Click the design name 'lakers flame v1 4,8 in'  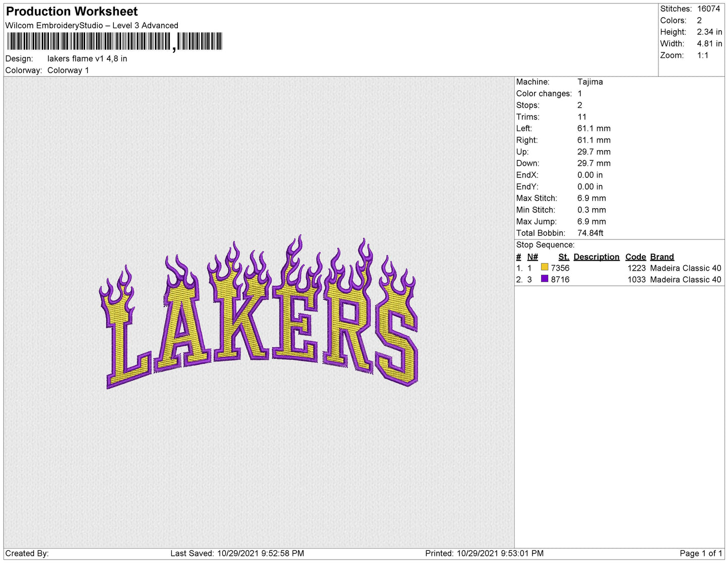[x=87, y=59]
